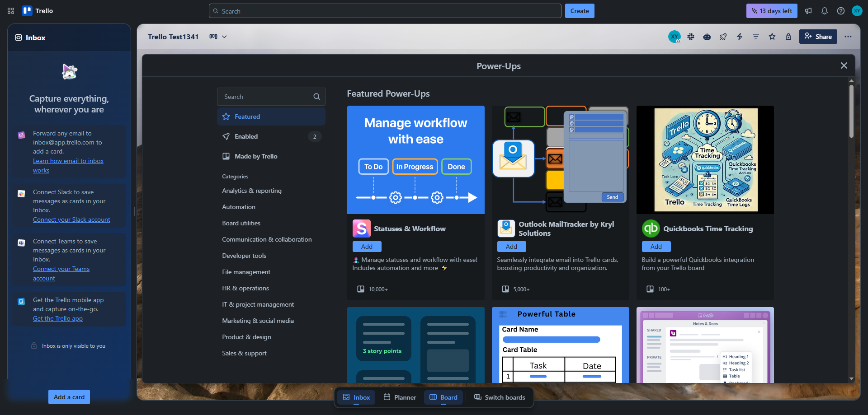Click Switch boards in bottom bar

click(x=500, y=397)
